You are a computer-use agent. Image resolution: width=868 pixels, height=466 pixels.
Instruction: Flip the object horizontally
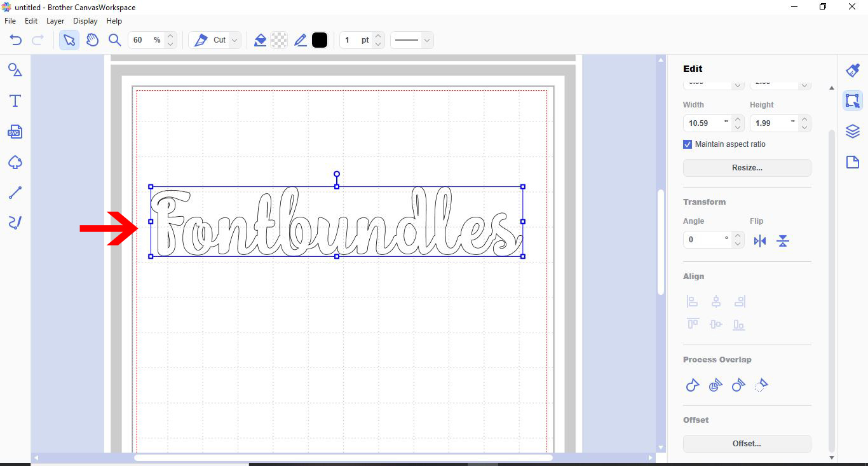click(760, 241)
